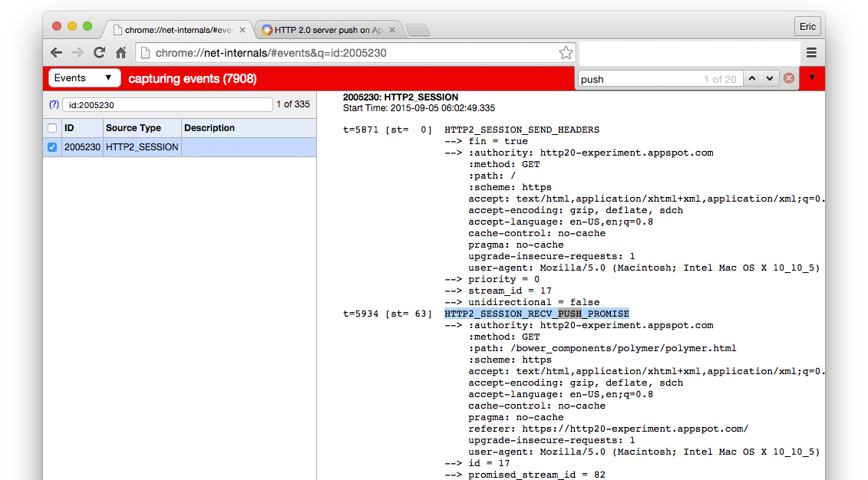Open the Events view dropdown
This screenshot has height=480, width=868.
click(84, 78)
